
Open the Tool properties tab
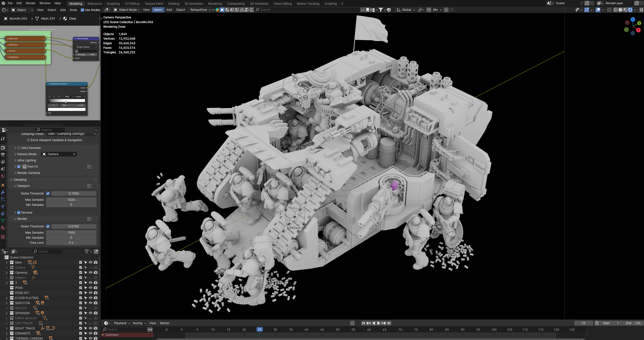pos(3,139)
